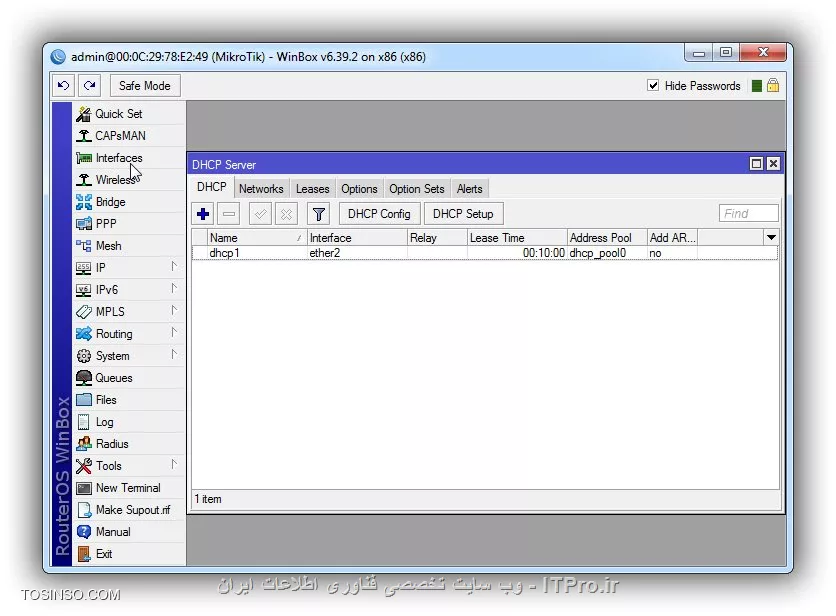The image size is (836, 616).
Task: Open the column selector dropdown arrow in table header
Action: tap(771, 238)
